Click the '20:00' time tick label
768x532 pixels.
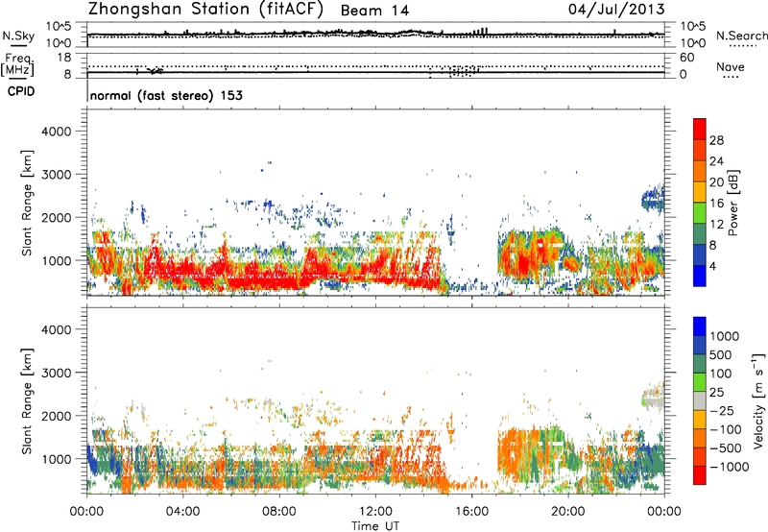568,512
